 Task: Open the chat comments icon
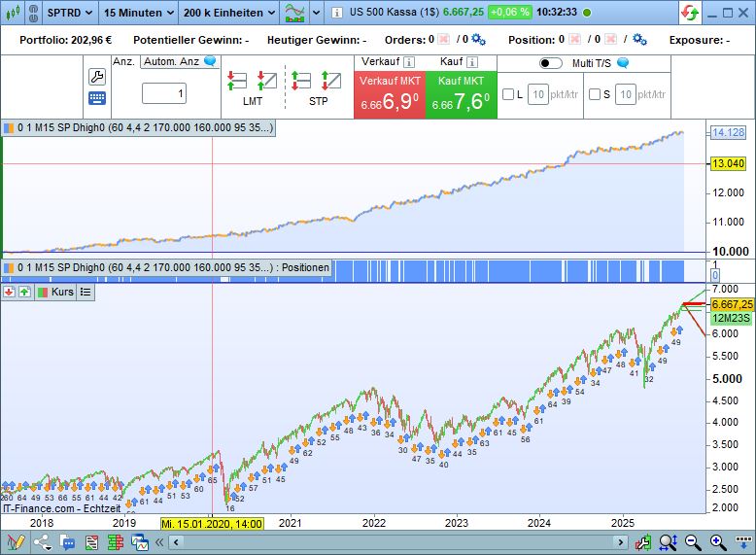67,543
